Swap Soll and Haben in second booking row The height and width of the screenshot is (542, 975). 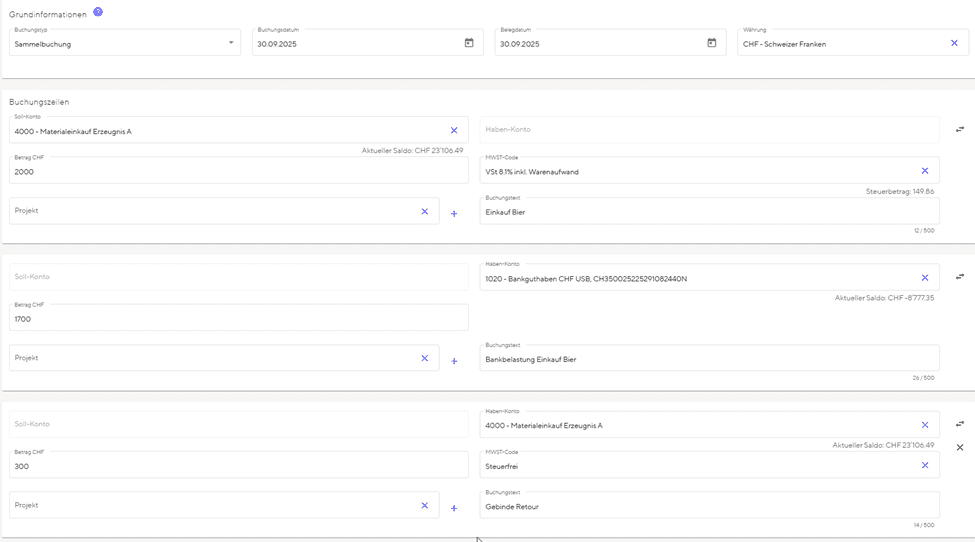click(x=960, y=276)
